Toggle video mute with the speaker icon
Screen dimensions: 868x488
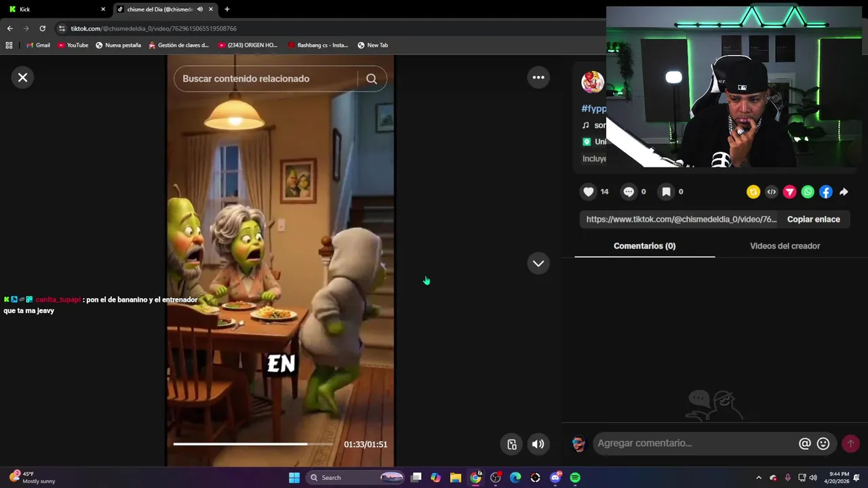pyautogui.click(x=538, y=445)
